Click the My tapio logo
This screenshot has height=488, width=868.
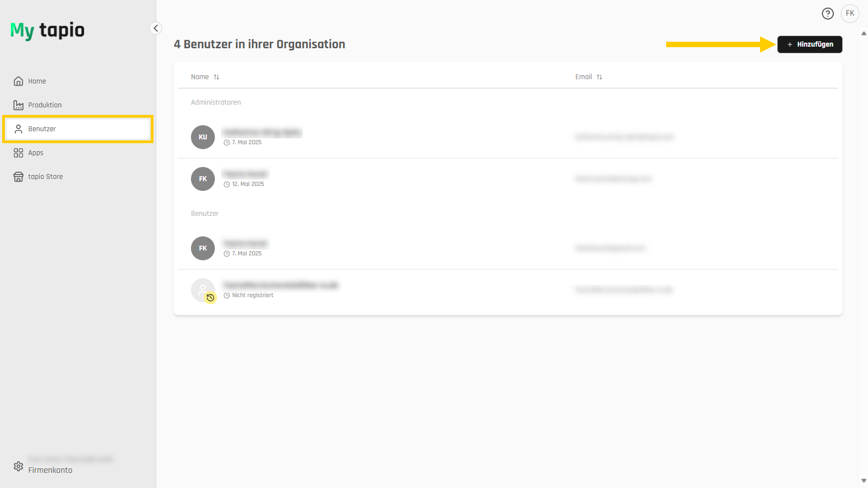47,30
